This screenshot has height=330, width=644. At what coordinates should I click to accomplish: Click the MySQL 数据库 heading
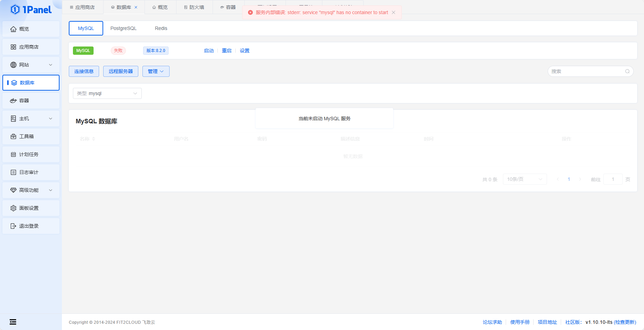click(96, 121)
